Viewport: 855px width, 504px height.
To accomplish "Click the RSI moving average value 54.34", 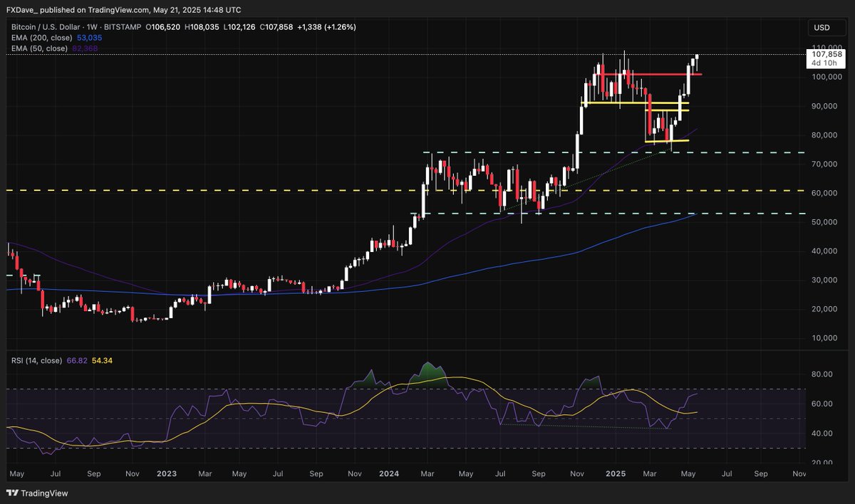I will [102, 361].
